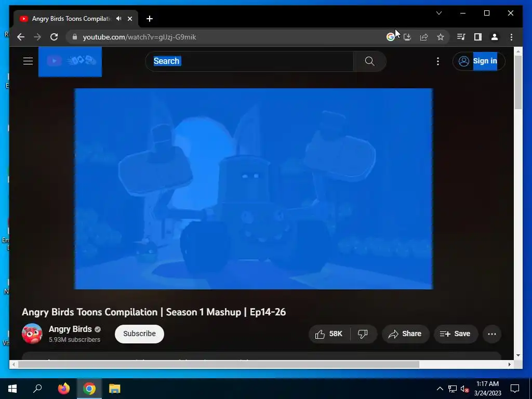Open more actions ellipsis beside Save
This screenshot has height=399, width=532.
point(492,334)
